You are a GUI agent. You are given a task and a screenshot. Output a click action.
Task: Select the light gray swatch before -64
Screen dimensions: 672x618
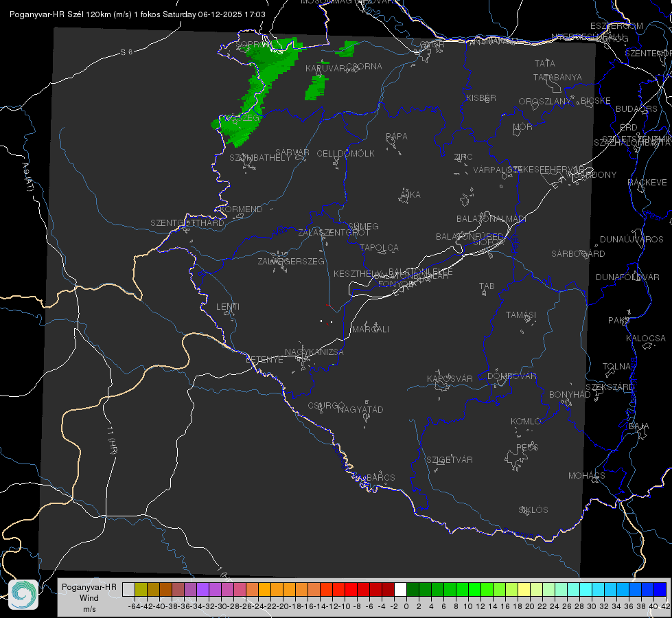128,589
